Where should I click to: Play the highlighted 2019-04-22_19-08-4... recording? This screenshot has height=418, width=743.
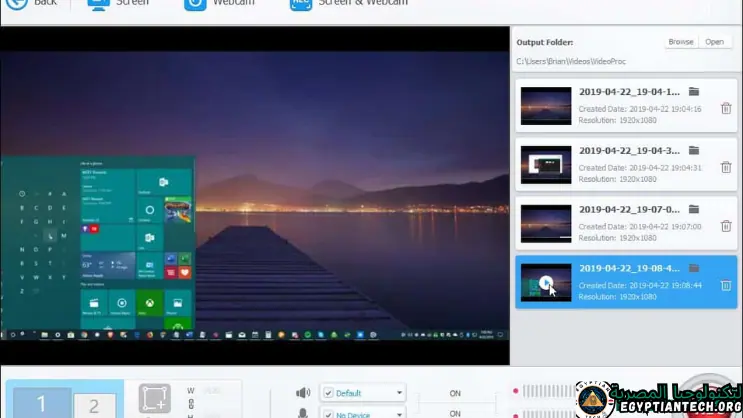click(546, 283)
